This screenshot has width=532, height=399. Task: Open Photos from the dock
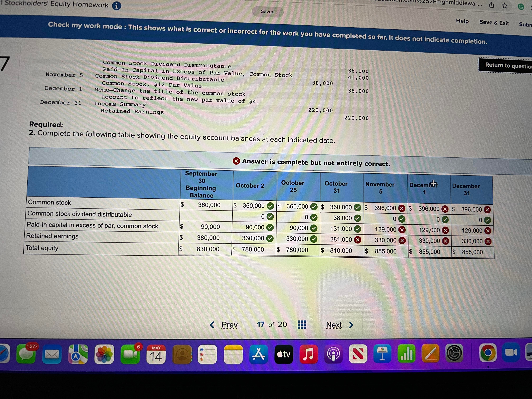[104, 354]
